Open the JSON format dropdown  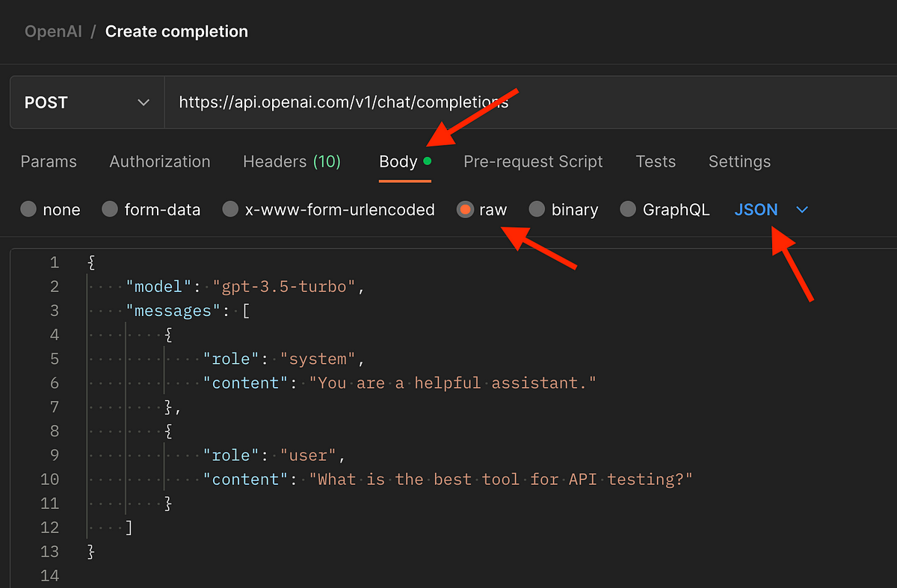(x=771, y=210)
